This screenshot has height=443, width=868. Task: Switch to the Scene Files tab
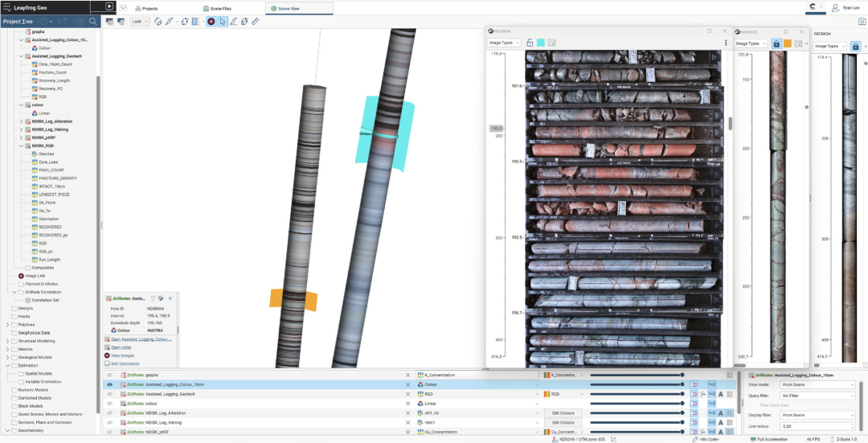(x=217, y=8)
